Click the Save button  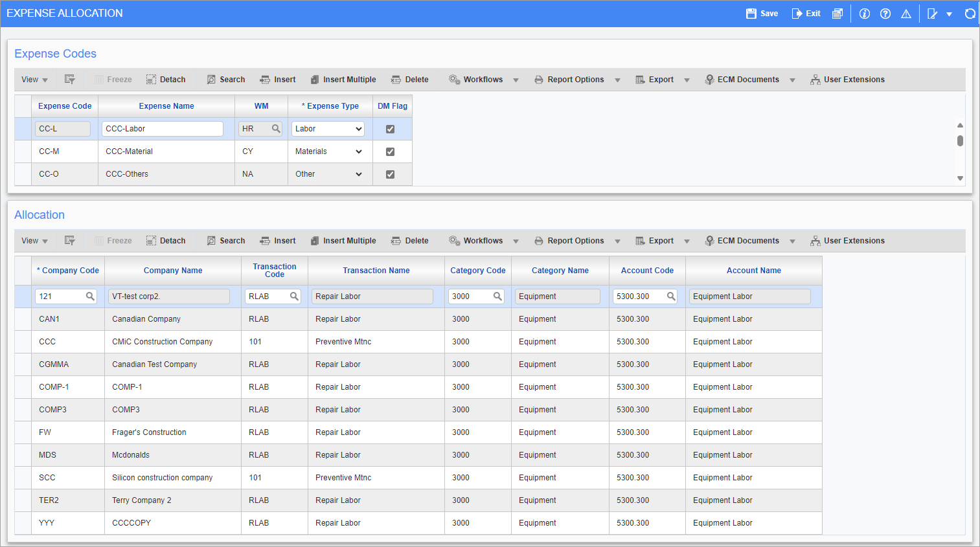pyautogui.click(x=762, y=14)
